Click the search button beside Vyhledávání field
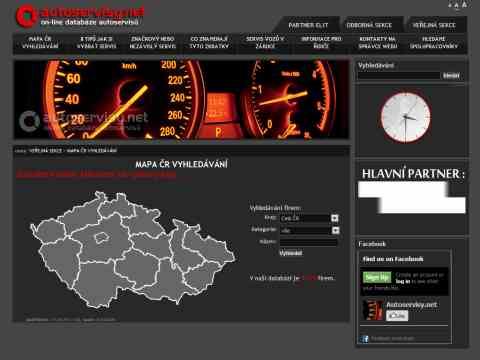Screen dimensions: 480x360 coord(451,76)
